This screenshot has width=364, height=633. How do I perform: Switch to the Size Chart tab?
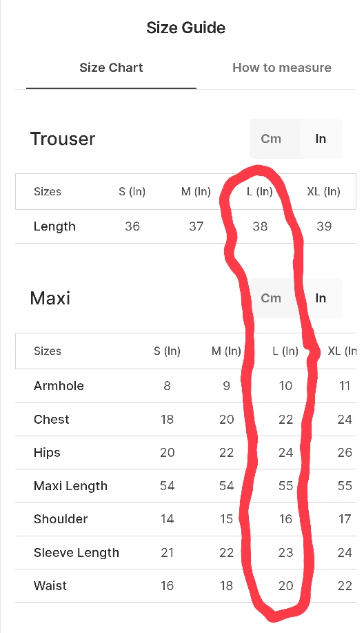pos(111,68)
